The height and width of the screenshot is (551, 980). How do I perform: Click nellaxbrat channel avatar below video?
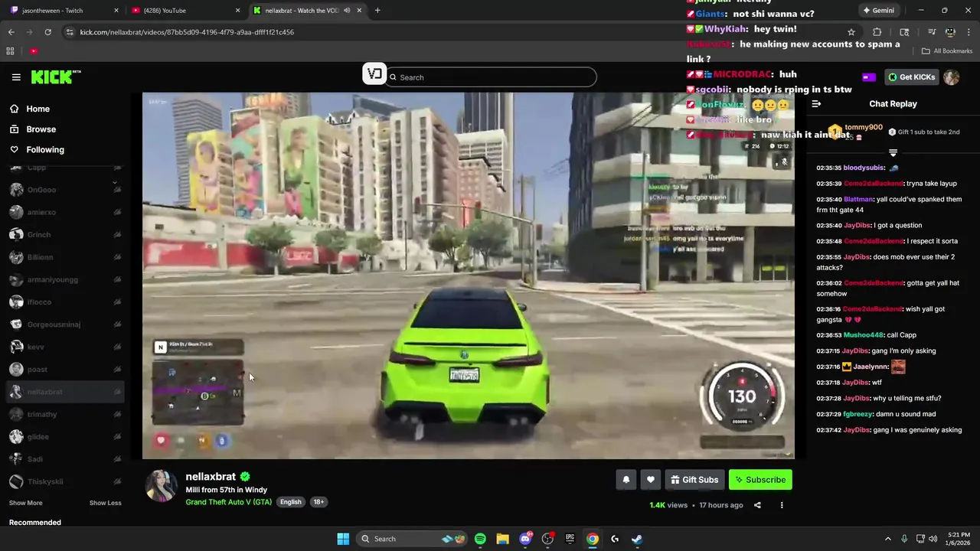pos(162,486)
